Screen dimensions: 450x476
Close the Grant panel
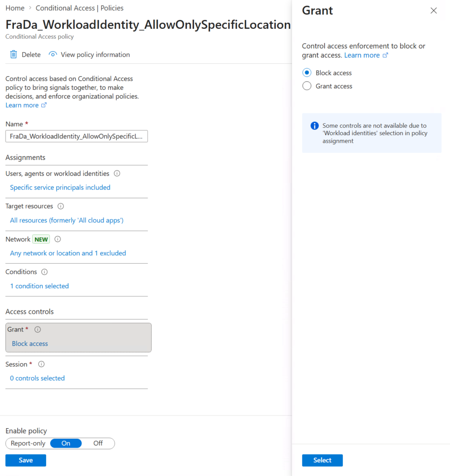[x=433, y=11]
